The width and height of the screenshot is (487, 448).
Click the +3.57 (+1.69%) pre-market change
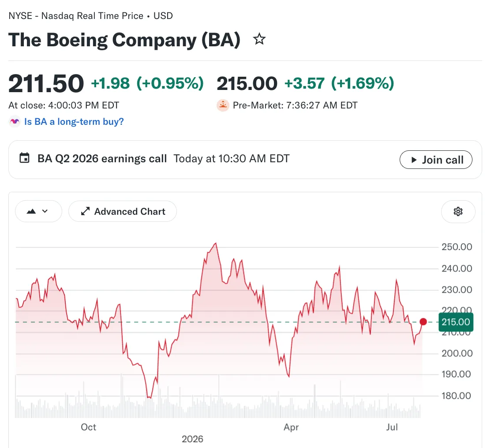[x=339, y=83]
